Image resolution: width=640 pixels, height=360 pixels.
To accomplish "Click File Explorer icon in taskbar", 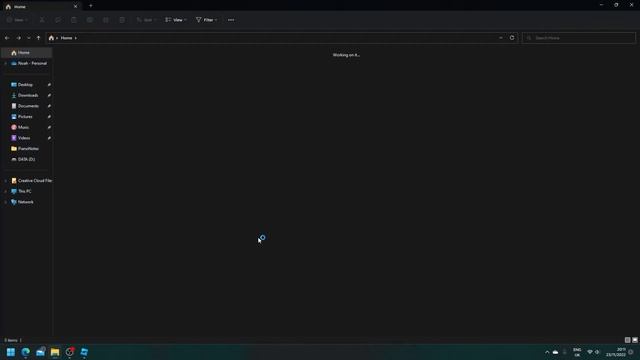I will tap(55, 352).
